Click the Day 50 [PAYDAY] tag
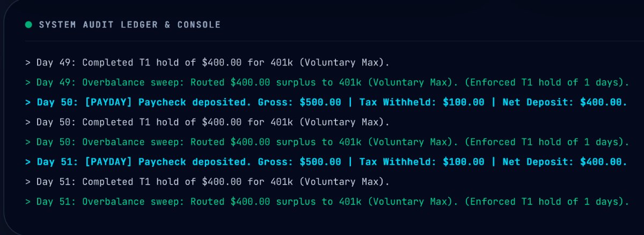The width and height of the screenshot is (644, 235). [x=109, y=102]
